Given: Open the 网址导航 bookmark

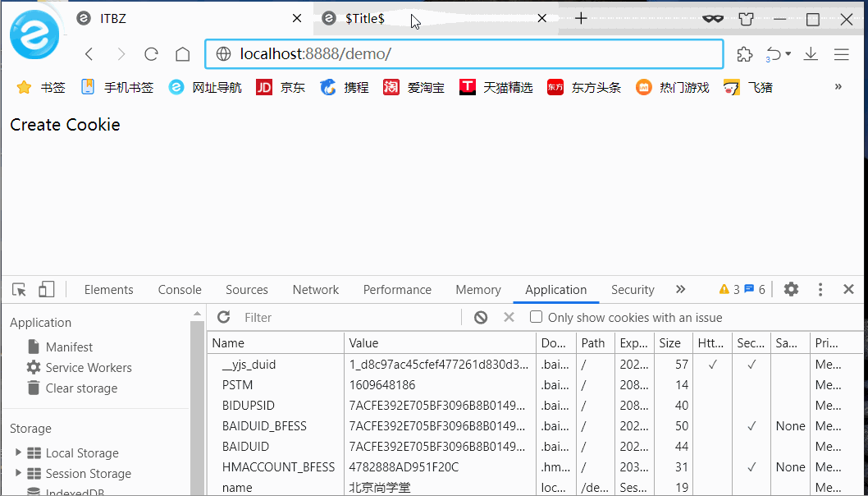Looking at the screenshot, I should [x=205, y=87].
